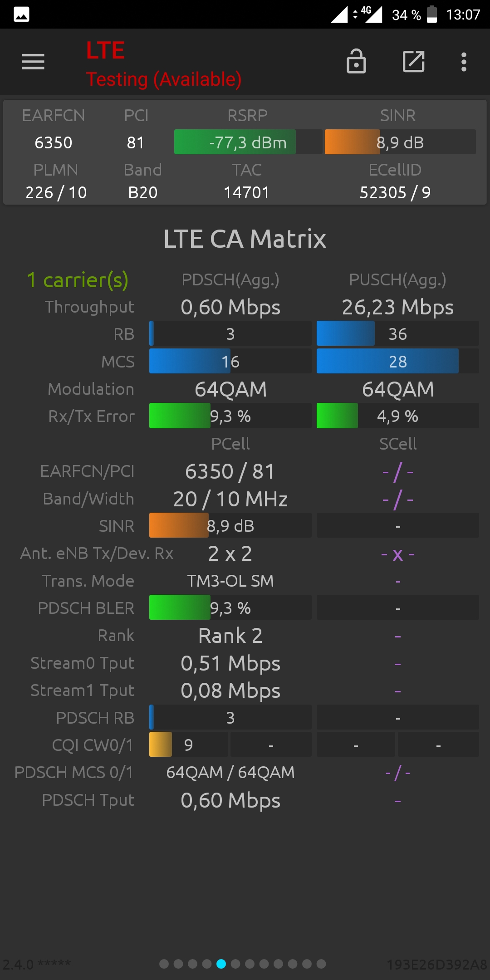Select the first page indicator dot
Image resolution: width=490 pixels, height=980 pixels.
[164, 964]
